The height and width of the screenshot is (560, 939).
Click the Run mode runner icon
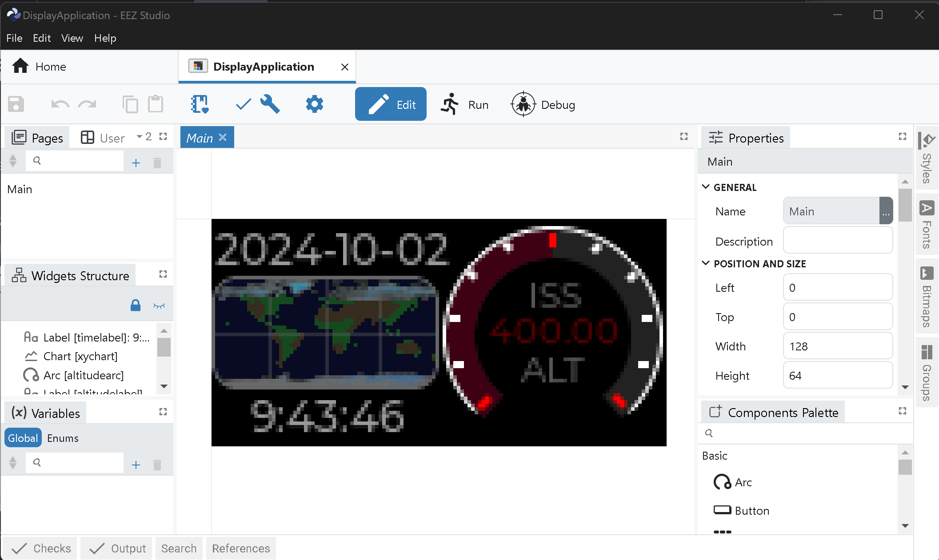[450, 105]
